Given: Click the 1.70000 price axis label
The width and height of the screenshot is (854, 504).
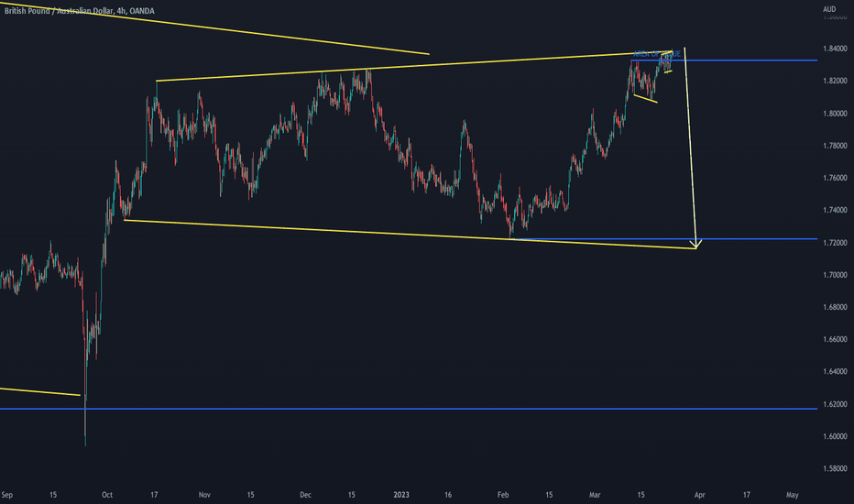Looking at the screenshot, I should point(835,275).
